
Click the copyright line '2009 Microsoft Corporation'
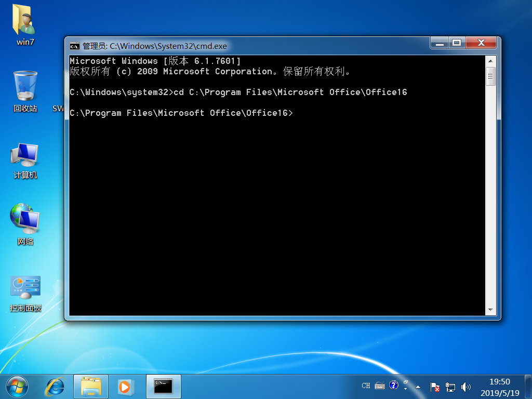207,71
